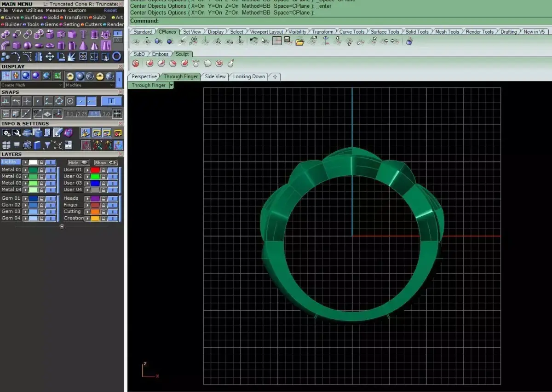
Task: Click the plus tab to add viewport
Action: 275,77
